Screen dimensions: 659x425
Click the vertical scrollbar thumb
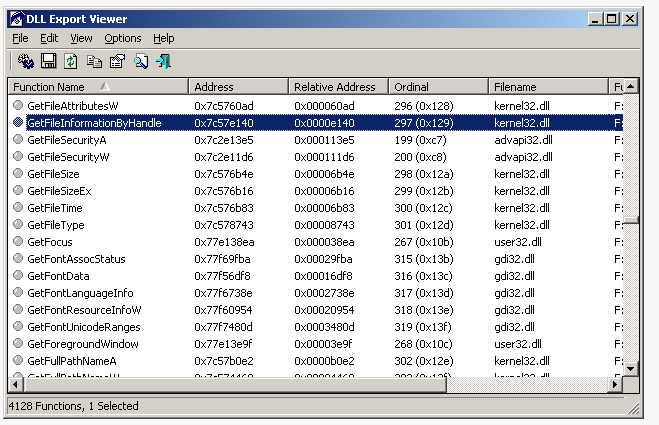click(x=630, y=220)
